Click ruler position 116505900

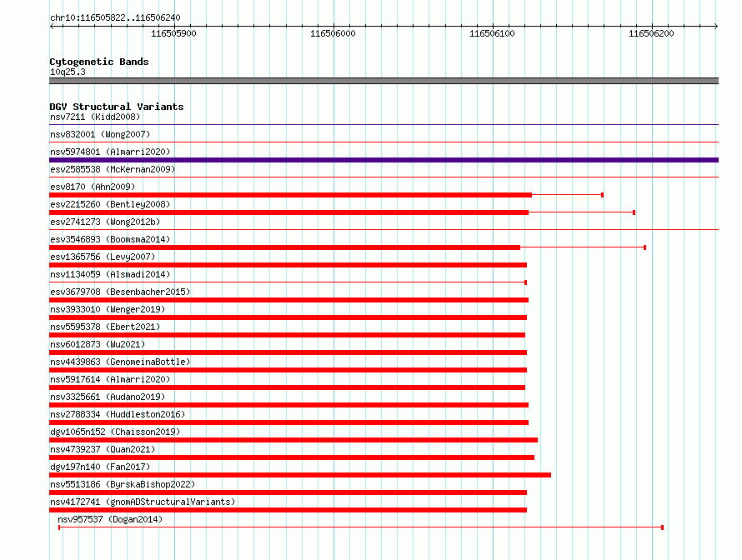point(173,33)
